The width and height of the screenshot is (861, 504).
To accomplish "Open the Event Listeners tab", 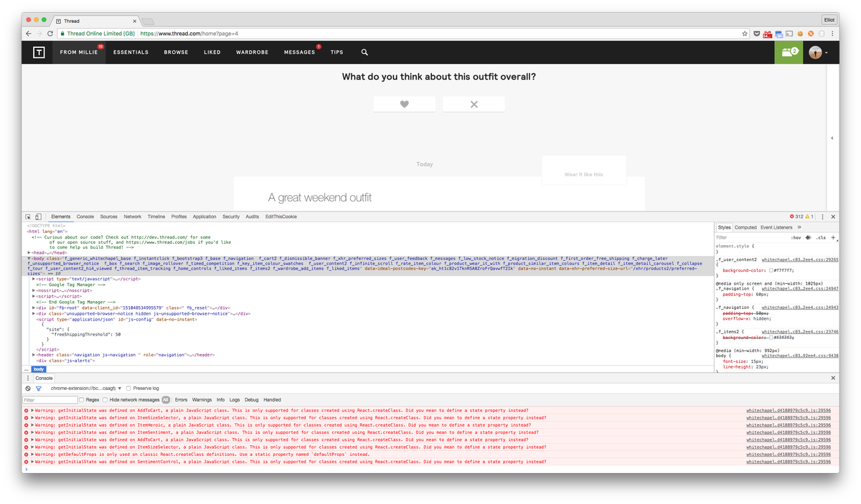I will [776, 227].
